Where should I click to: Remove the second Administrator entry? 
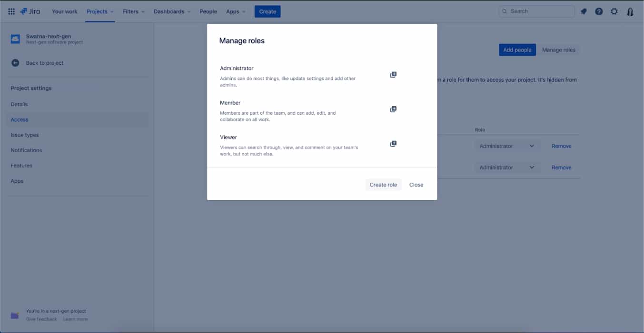[561, 167]
